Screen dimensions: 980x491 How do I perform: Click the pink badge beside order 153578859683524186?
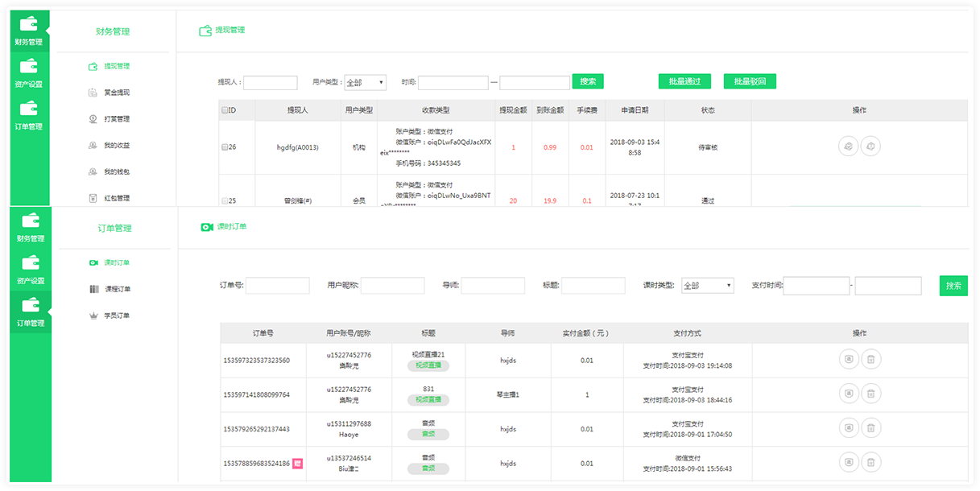tap(297, 463)
